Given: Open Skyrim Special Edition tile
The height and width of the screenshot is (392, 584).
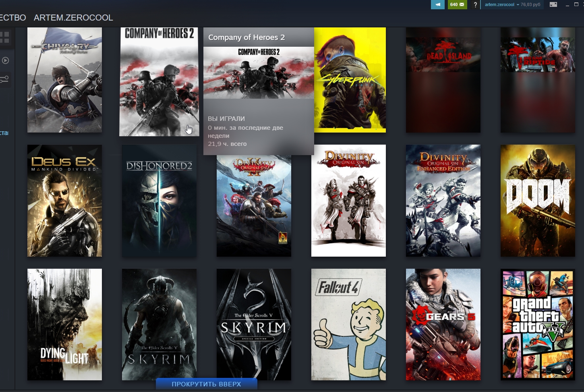Looking at the screenshot, I should click(254, 324).
